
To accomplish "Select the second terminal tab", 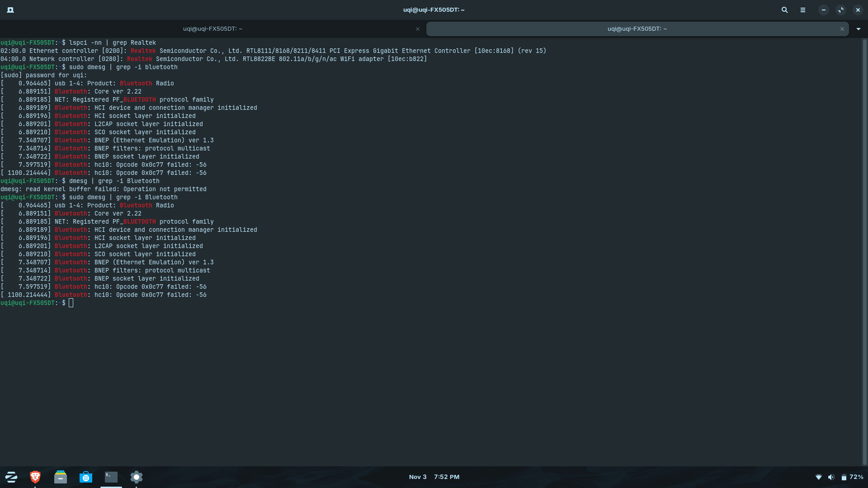I will click(x=637, y=29).
